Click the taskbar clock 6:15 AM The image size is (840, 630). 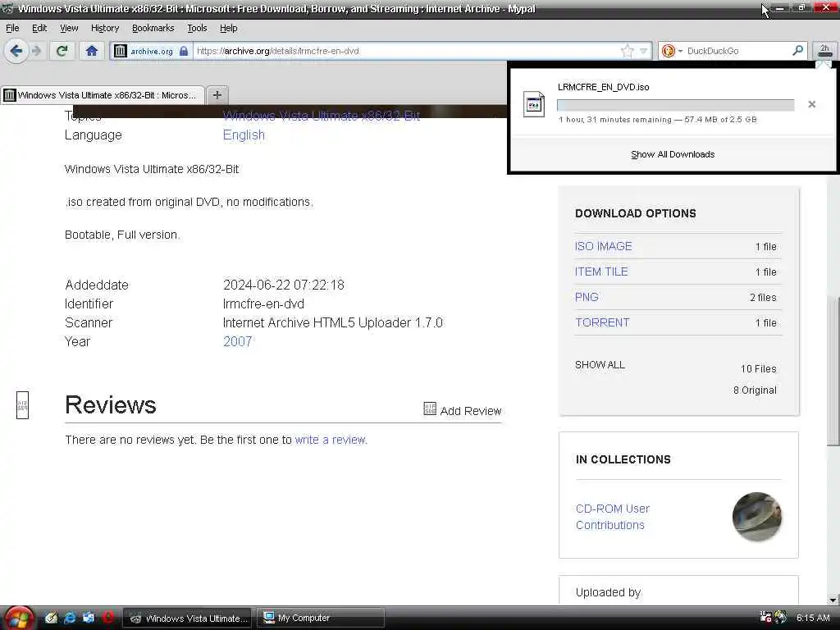click(813, 618)
